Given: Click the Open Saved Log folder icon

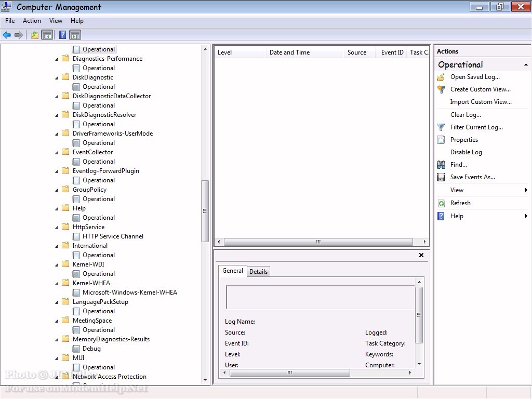Looking at the screenshot, I should point(441,77).
